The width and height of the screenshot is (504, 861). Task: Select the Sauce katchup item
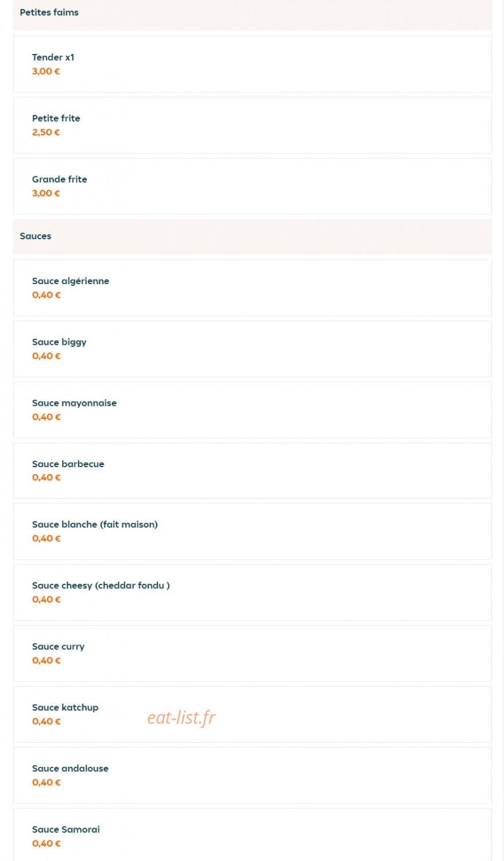[x=252, y=714]
